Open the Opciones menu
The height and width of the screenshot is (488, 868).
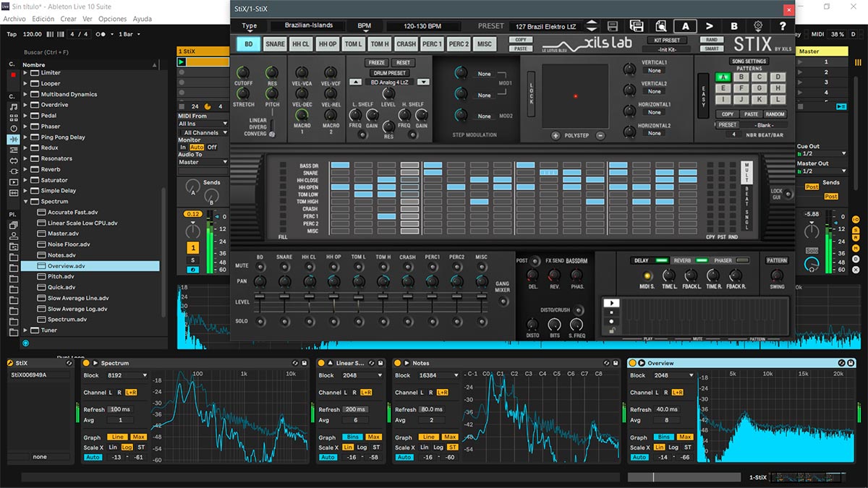112,19
